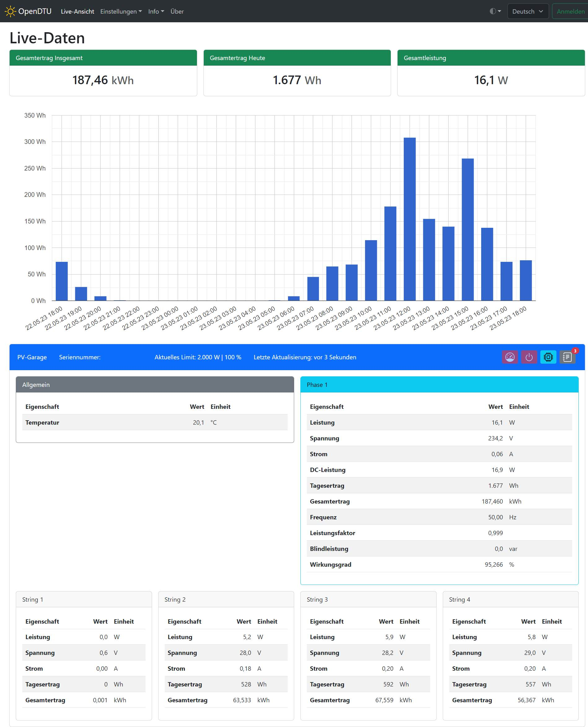Open the inverter limit settings gauge icon
This screenshot has height=727, width=588.
coord(509,357)
